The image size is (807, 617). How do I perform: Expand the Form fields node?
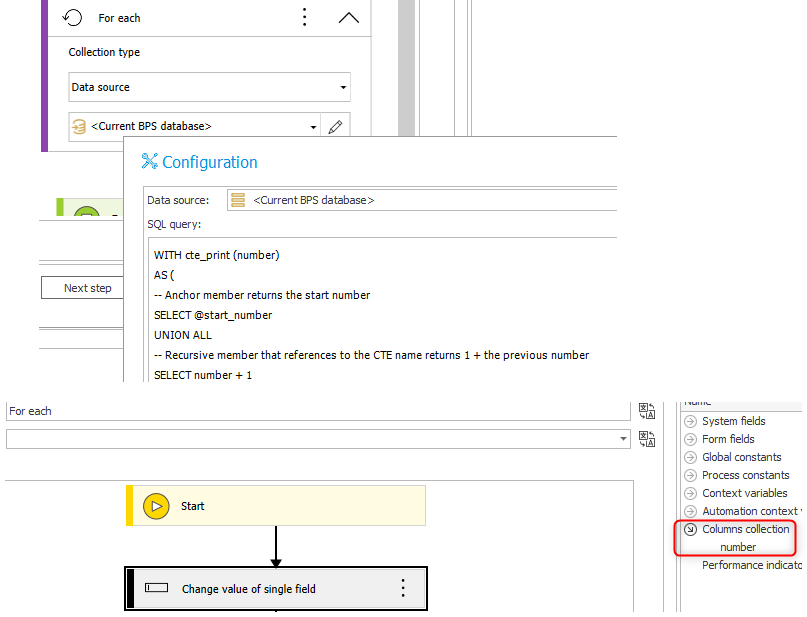click(x=690, y=439)
